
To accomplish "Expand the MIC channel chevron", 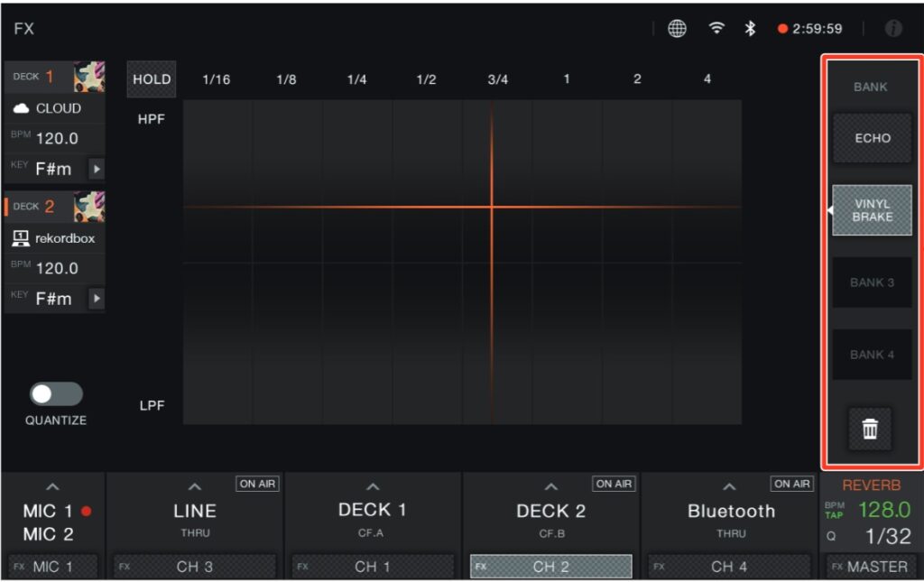I will 52,488.
